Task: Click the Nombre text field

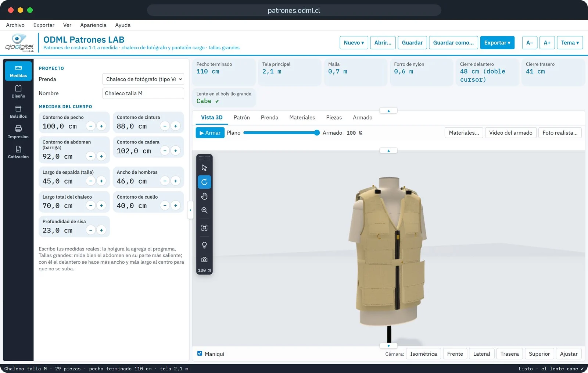Action: click(143, 93)
